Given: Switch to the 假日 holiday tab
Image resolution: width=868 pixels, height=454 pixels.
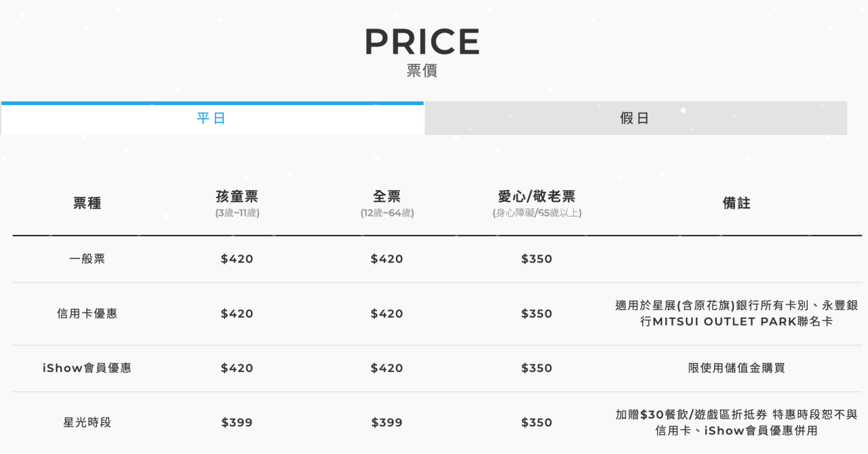Looking at the screenshot, I should coord(635,118).
